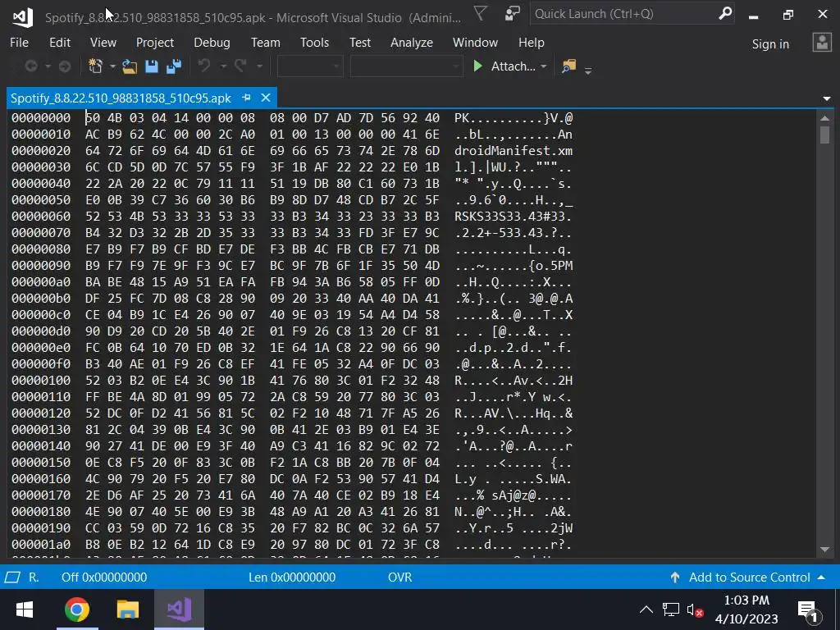Click the OVR overwrite mode indicator
This screenshot has height=630, width=840.
click(x=399, y=577)
